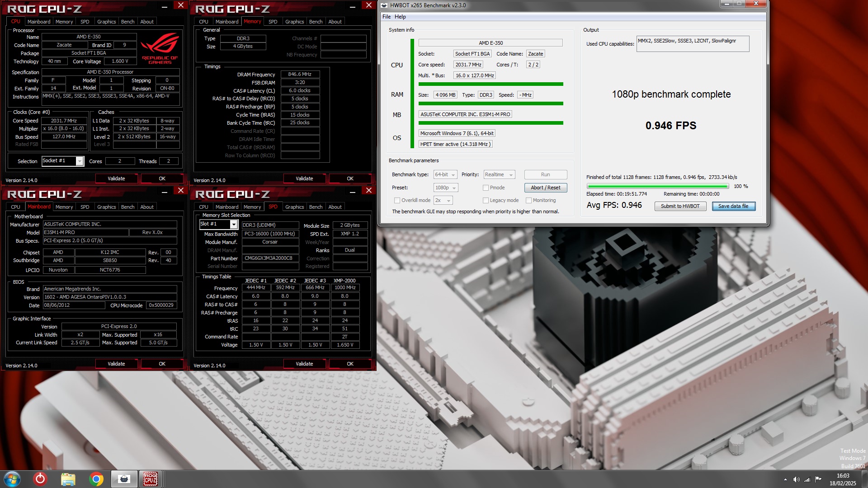Open Priority Realtime dropdown
The height and width of the screenshot is (488, 868).
pos(499,174)
